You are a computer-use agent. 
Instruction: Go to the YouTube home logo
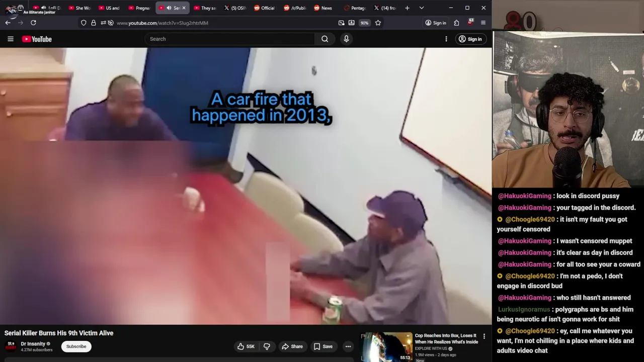[x=37, y=39]
